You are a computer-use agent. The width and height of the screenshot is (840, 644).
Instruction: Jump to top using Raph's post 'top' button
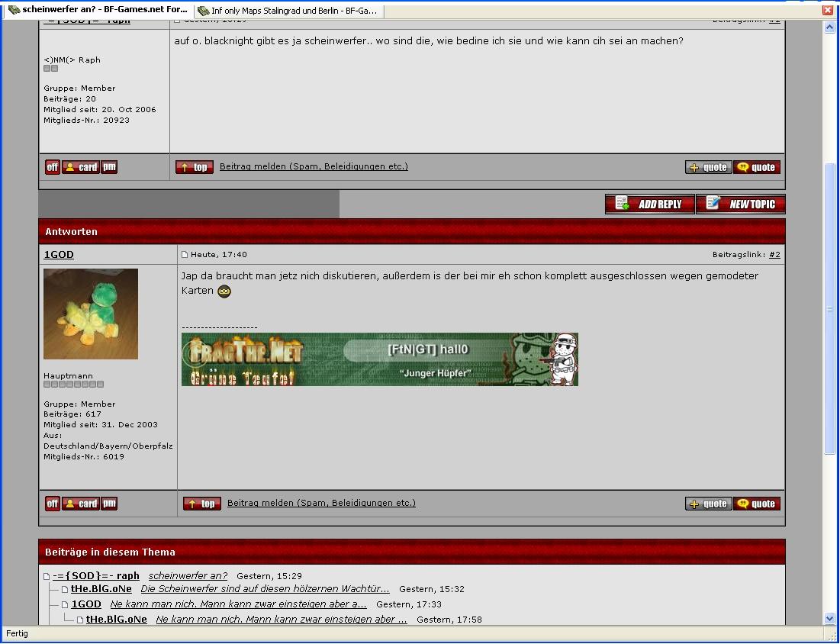pyautogui.click(x=195, y=167)
